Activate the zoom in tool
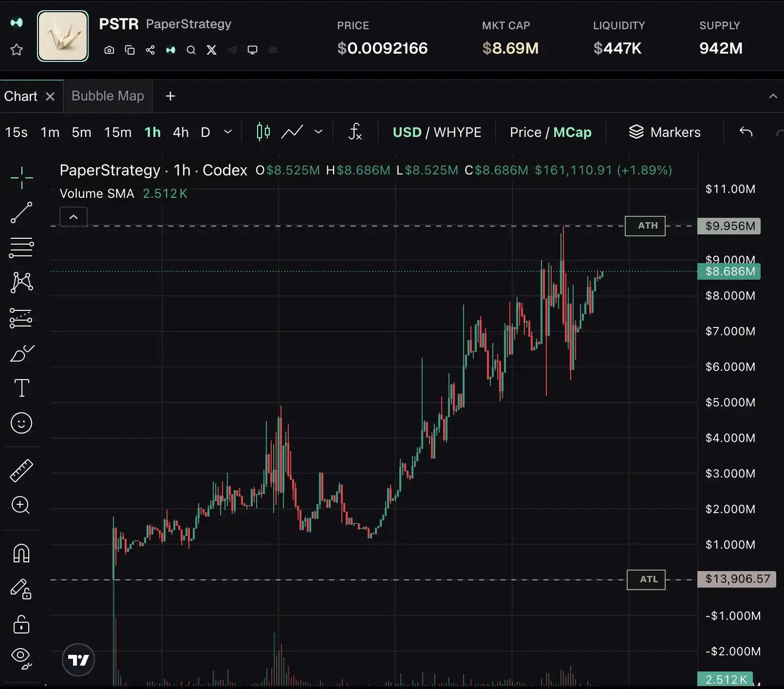 (21, 505)
